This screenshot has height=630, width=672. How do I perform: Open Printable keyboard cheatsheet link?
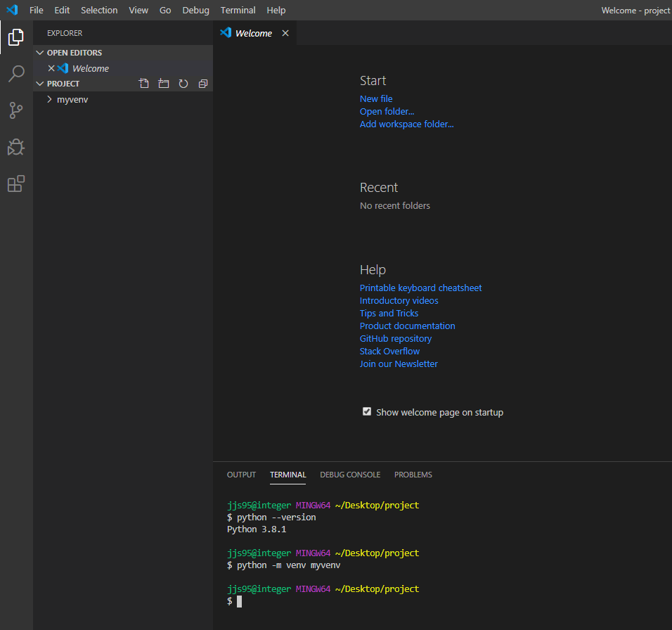click(421, 288)
